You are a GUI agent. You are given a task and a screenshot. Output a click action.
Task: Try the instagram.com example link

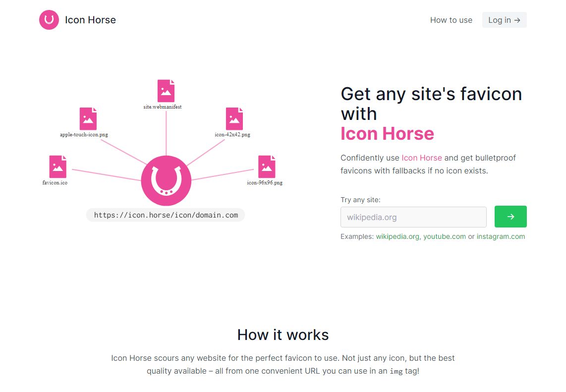[x=501, y=236]
